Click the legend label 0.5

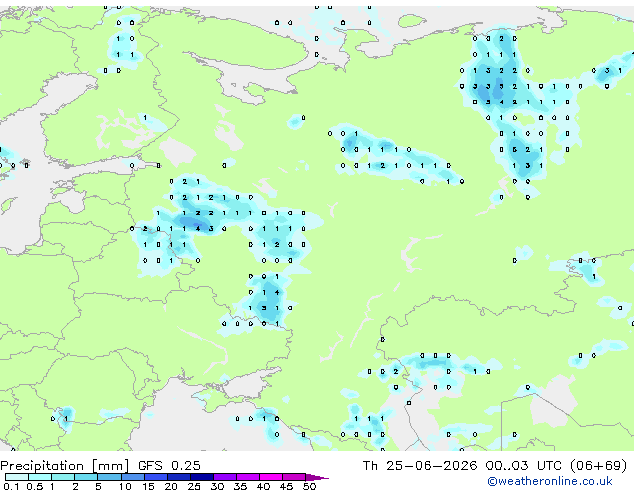pos(35,486)
